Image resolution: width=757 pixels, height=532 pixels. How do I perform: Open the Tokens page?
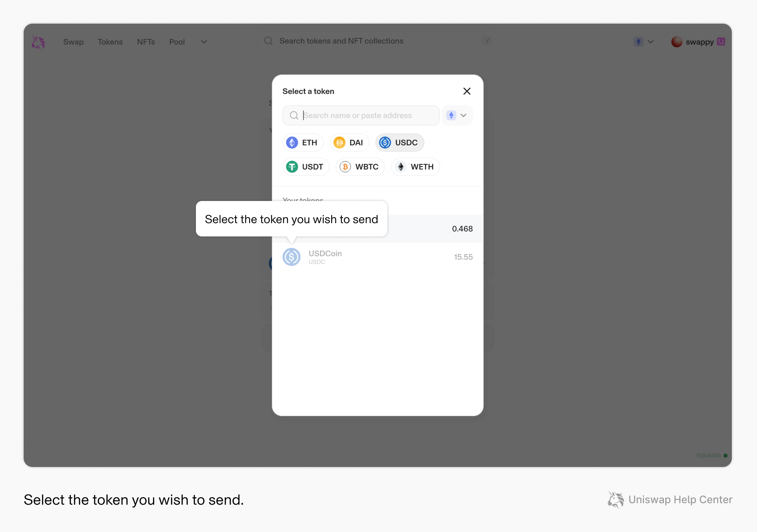click(x=110, y=42)
